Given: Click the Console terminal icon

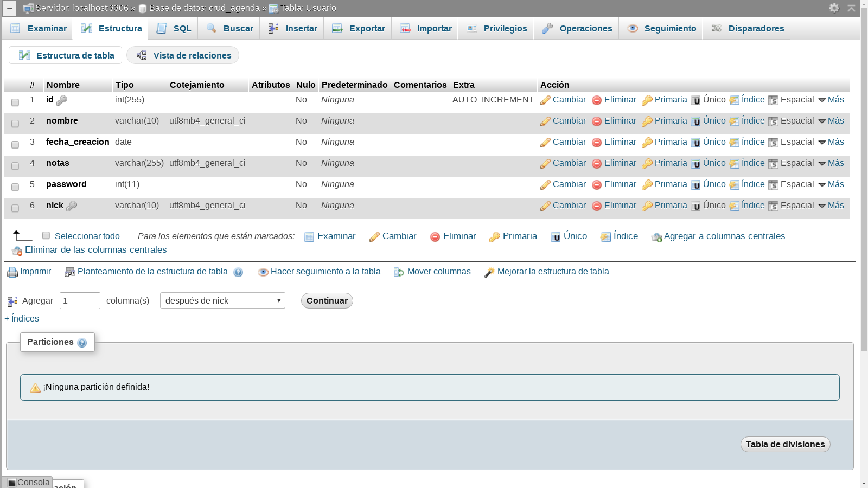Looking at the screenshot, I should tap(12, 483).
